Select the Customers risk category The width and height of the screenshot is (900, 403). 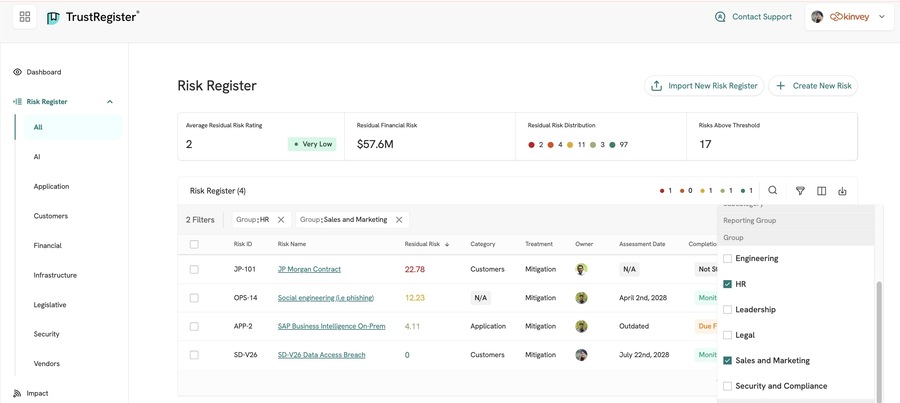[x=51, y=216]
